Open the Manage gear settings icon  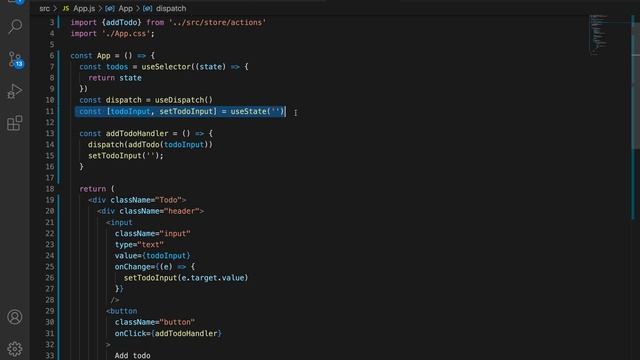click(15, 349)
